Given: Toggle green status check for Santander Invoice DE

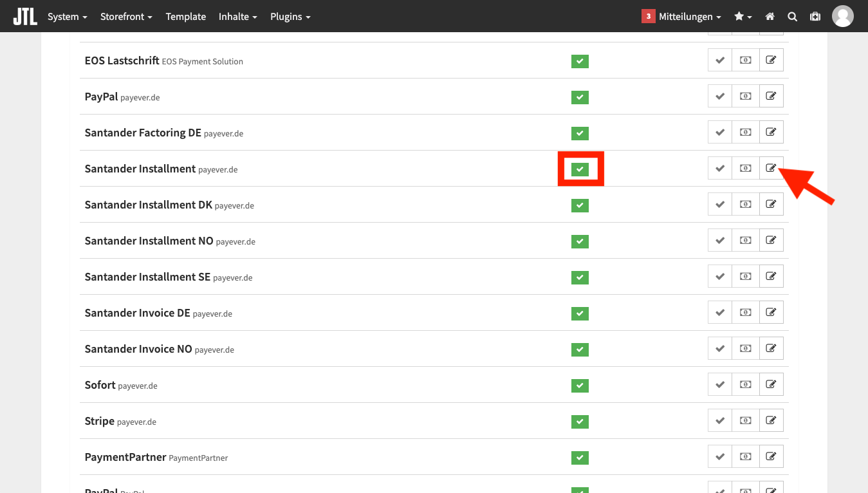Looking at the screenshot, I should click(580, 313).
